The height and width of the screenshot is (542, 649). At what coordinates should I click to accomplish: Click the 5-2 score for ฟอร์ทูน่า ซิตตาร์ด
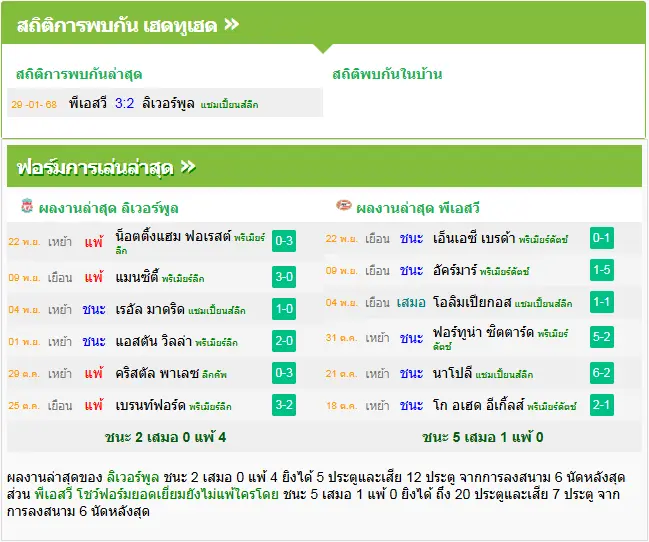(x=601, y=337)
